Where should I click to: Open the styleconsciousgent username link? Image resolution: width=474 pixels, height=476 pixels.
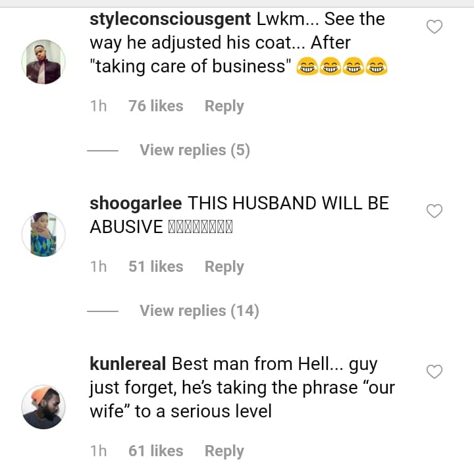pos(170,20)
